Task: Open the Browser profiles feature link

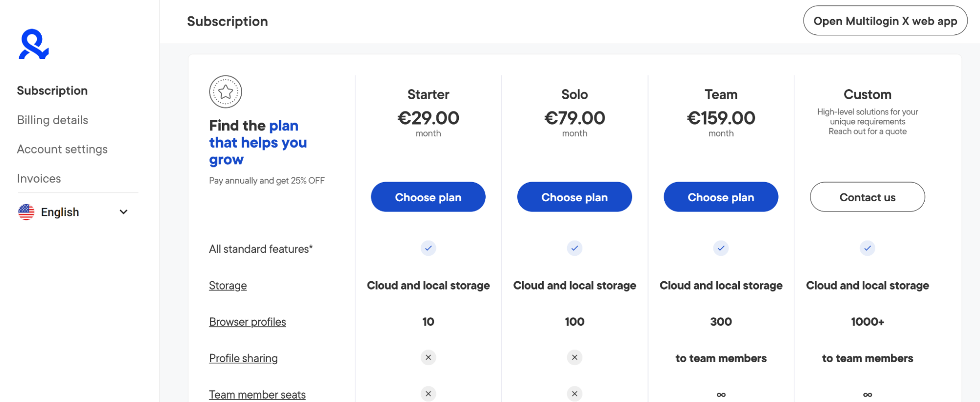Action: (248, 322)
